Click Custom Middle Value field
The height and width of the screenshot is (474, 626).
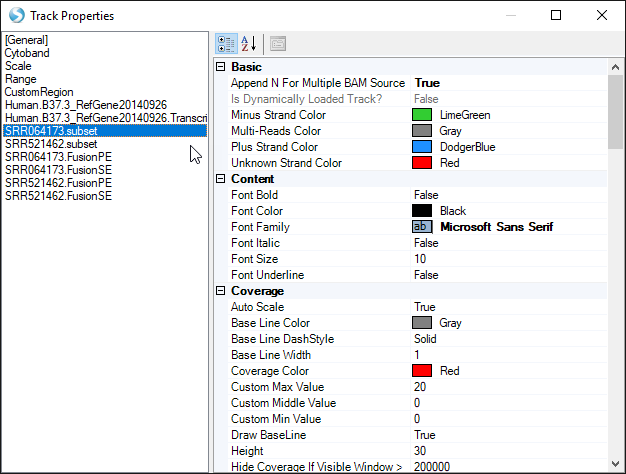pos(509,403)
